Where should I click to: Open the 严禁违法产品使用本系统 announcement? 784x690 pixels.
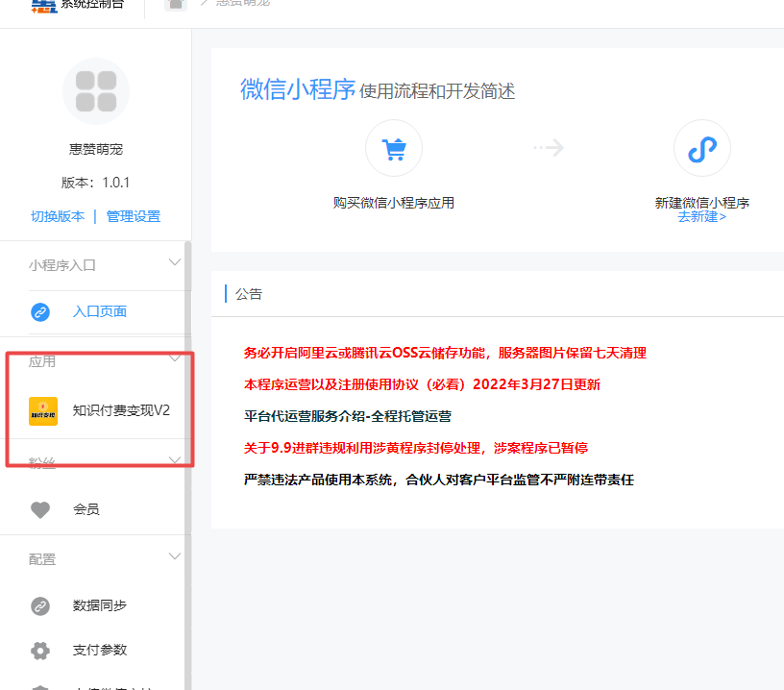coord(439,480)
